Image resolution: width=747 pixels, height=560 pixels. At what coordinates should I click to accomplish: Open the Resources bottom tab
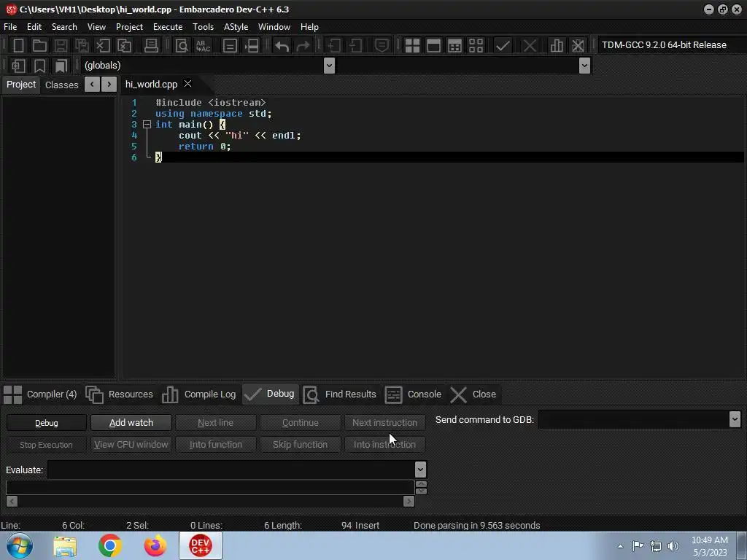(x=119, y=394)
